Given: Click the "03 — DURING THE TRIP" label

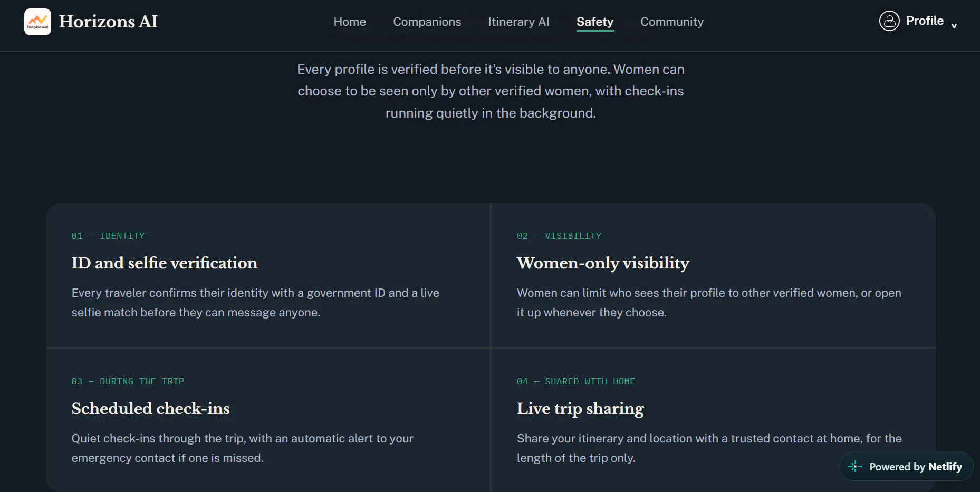Looking at the screenshot, I should coord(128,381).
